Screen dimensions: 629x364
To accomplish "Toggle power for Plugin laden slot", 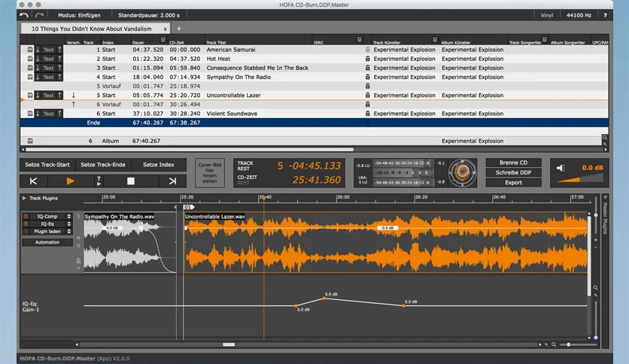I will (26, 232).
